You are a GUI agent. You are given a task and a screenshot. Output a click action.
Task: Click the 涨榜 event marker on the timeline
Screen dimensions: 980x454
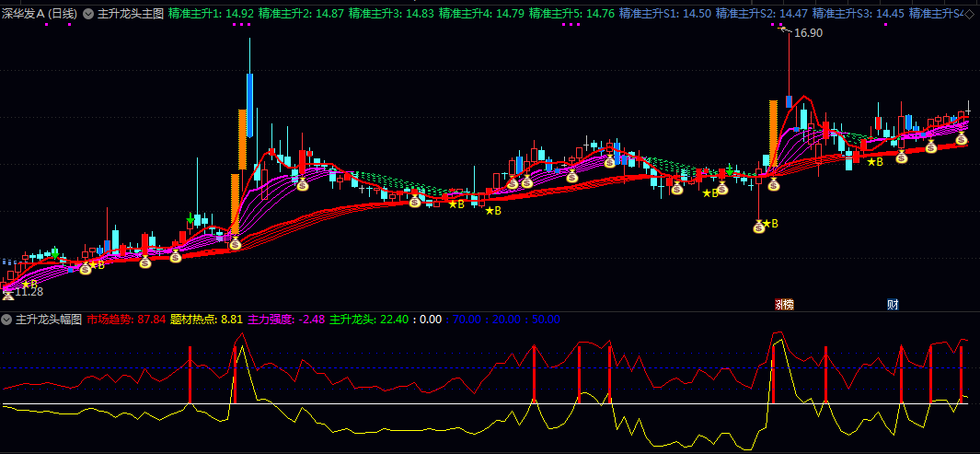click(784, 305)
